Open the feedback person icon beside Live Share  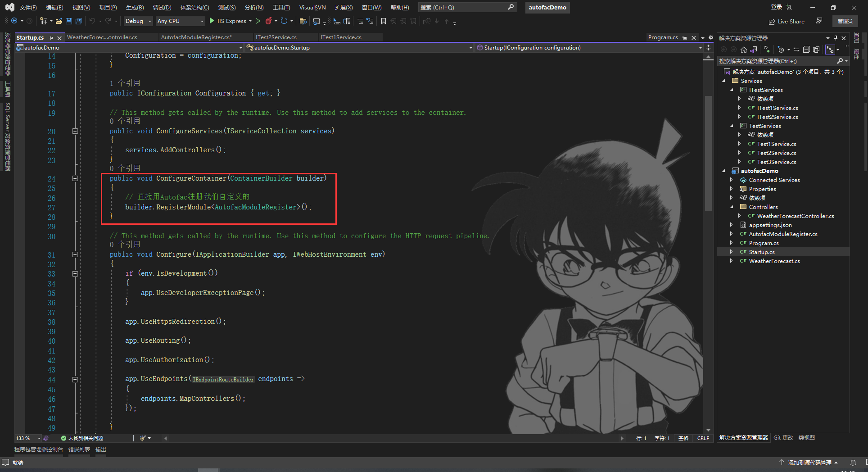click(819, 21)
